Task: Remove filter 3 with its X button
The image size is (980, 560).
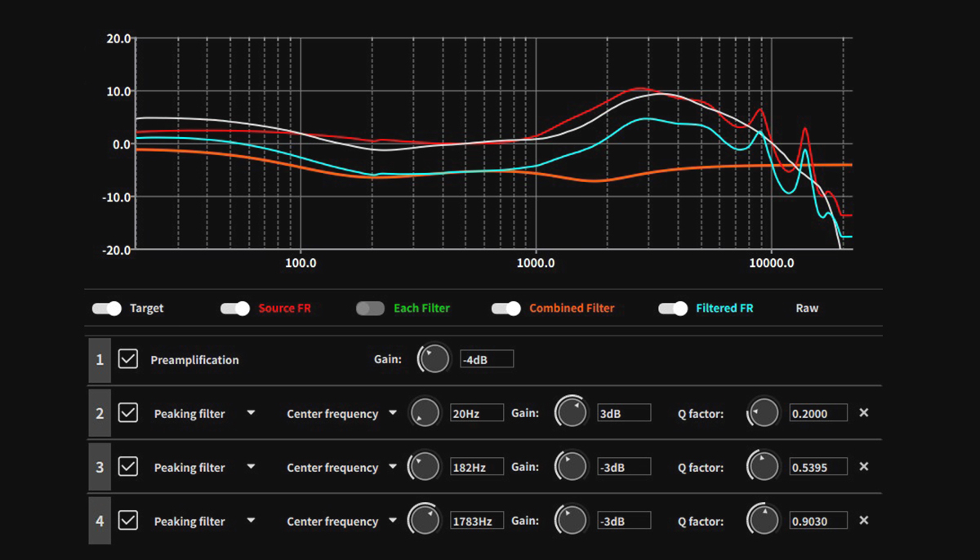Action: click(x=863, y=466)
